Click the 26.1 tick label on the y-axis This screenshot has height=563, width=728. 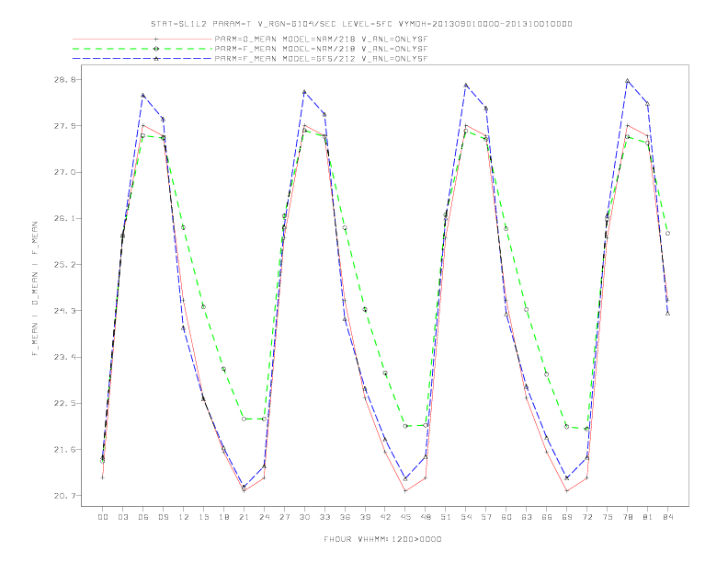pos(63,218)
